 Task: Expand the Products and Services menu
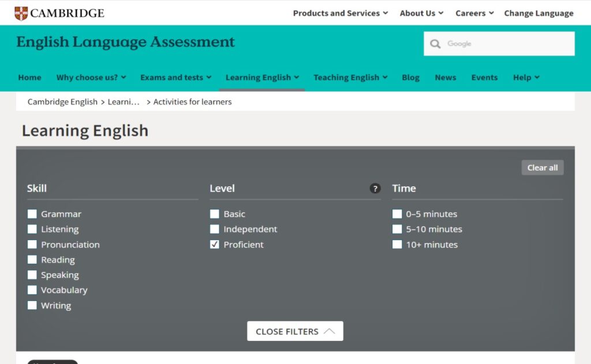[x=341, y=13]
